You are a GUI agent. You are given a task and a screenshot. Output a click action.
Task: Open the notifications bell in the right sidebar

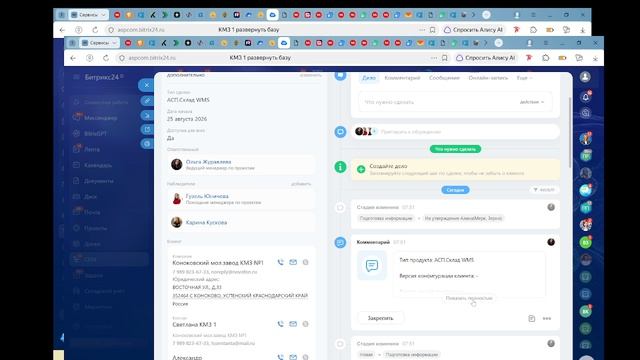coord(585,97)
